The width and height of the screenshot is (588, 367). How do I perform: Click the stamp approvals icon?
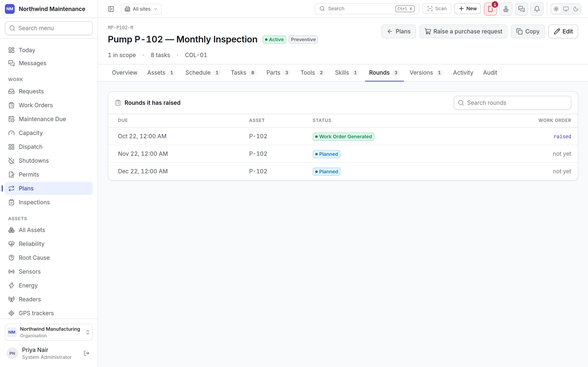coord(506,9)
